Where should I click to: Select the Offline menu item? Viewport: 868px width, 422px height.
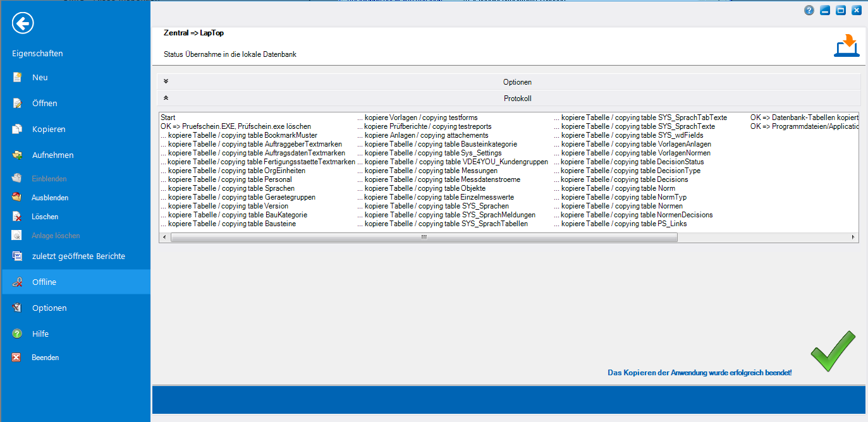pos(44,282)
